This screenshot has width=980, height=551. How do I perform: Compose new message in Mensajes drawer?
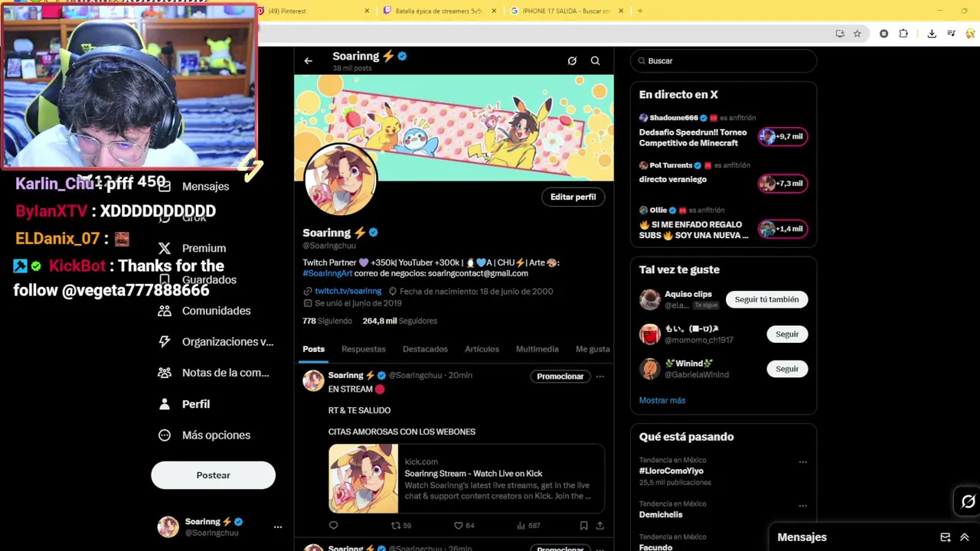[x=946, y=537]
